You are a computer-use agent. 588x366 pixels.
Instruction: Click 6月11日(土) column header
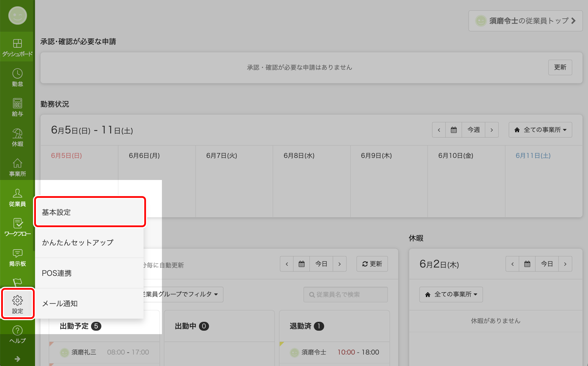(x=533, y=156)
